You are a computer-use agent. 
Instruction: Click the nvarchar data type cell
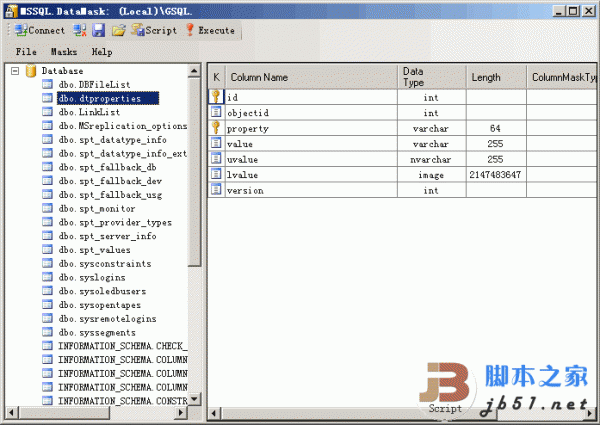[432, 159]
